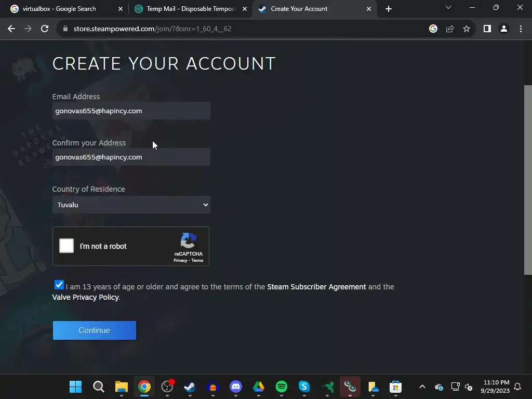Open the Chrome three-dot menu
The width and height of the screenshot is (532, 399).
pos(521,29)
